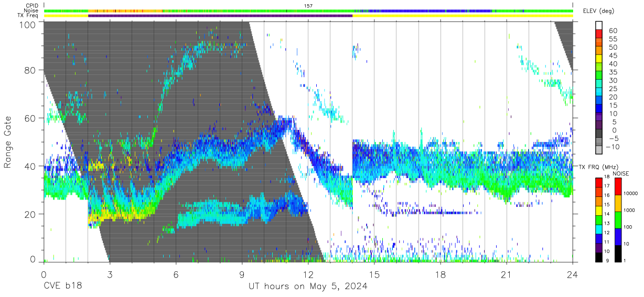644x297 pixels.
Task: Click the TX FRQ (MHz) legend title
Action: pos(597,167)
